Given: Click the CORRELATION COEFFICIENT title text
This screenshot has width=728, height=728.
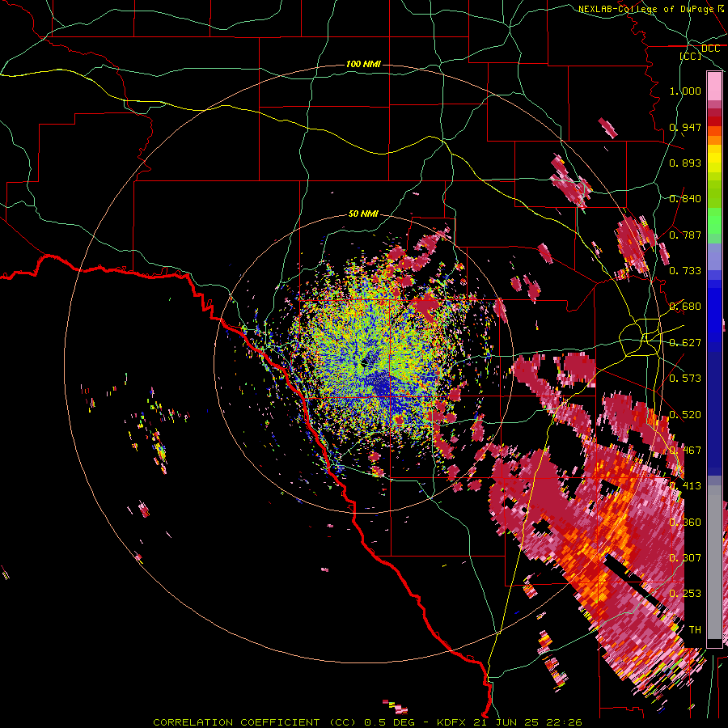Looking at the screenshot, I should pos(237,722).
